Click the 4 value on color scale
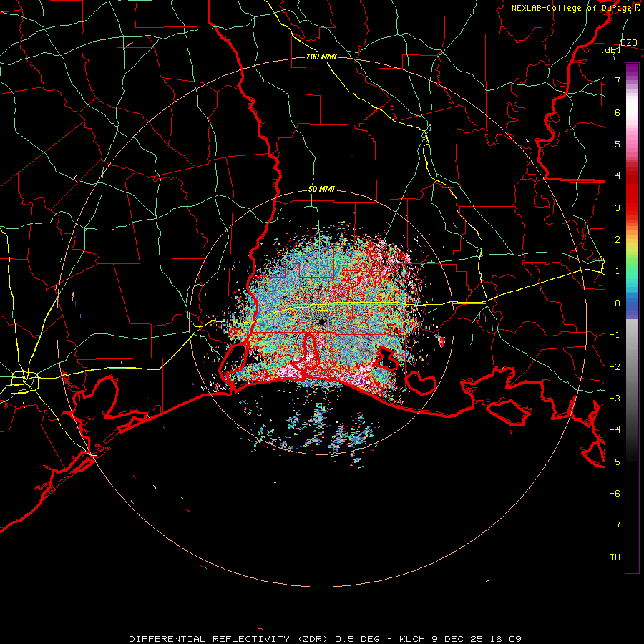Screen dimensions: 644x644 pos(618,176)
